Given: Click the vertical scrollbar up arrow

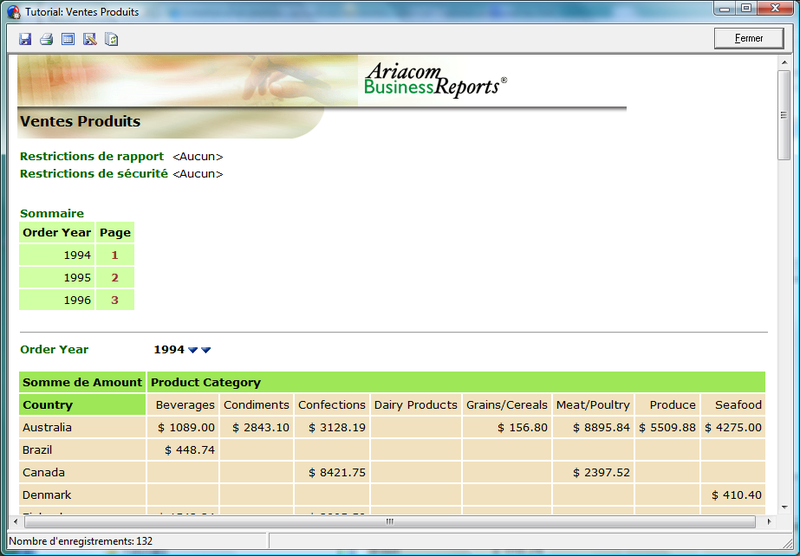Looking at the screenshot, I should pyautogui.click(x=785, y=63).
